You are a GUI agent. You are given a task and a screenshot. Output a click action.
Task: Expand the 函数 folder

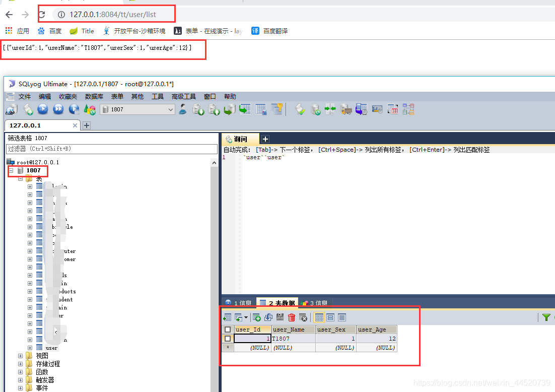click(20, 372)
